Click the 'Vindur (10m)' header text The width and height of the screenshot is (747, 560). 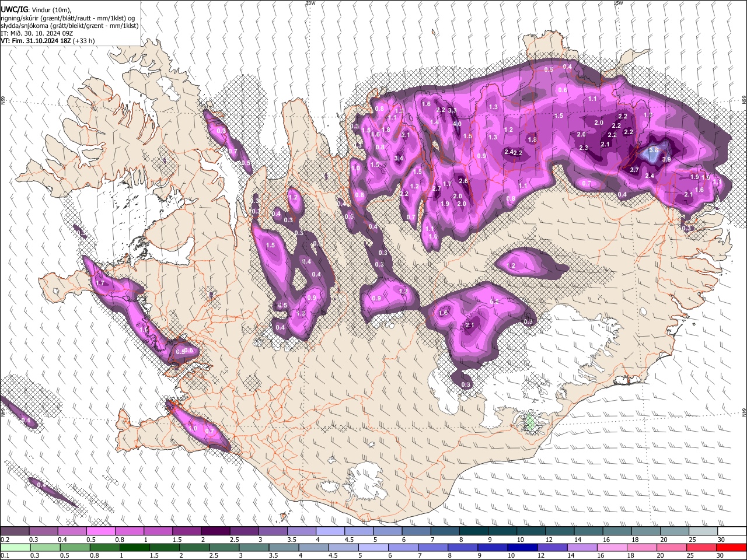[50, 9]
